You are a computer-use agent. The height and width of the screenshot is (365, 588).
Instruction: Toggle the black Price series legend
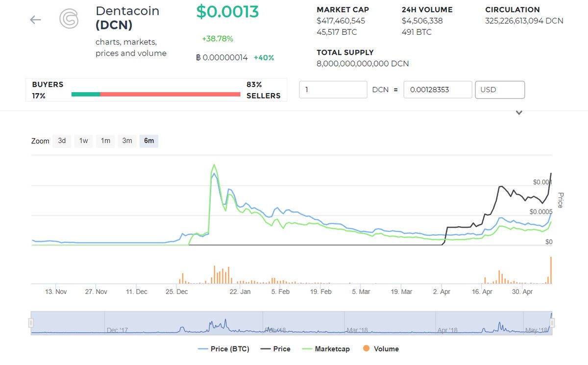tap(275, 349)
